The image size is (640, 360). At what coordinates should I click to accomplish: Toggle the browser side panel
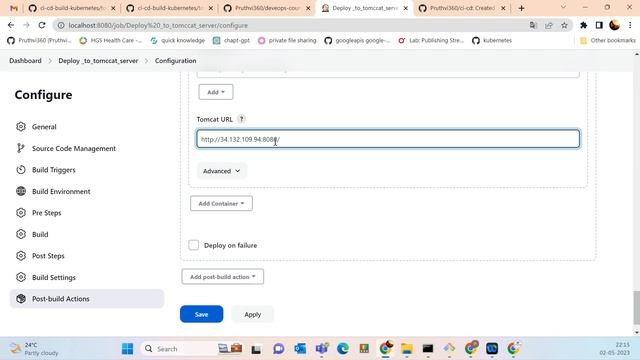pyautogui.click(x=599, y=25)
